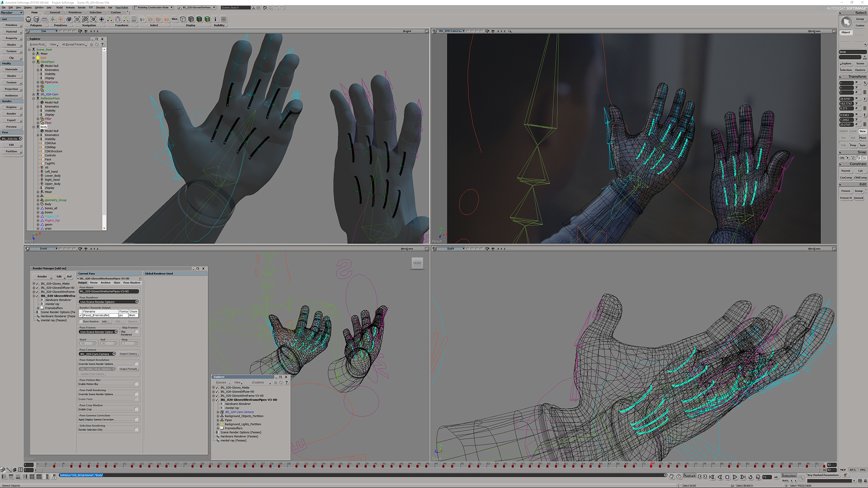The width and height of the screenshot is (868, 488).
Task: Expand the Framebuffers tree node
Action: (38, 308)
